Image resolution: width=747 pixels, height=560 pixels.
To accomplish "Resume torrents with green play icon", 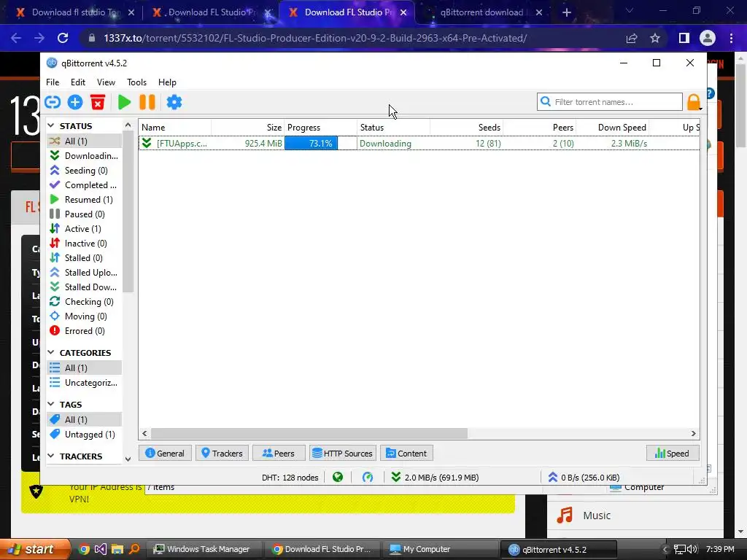I will pyautogui.click(x=124, y=102).
